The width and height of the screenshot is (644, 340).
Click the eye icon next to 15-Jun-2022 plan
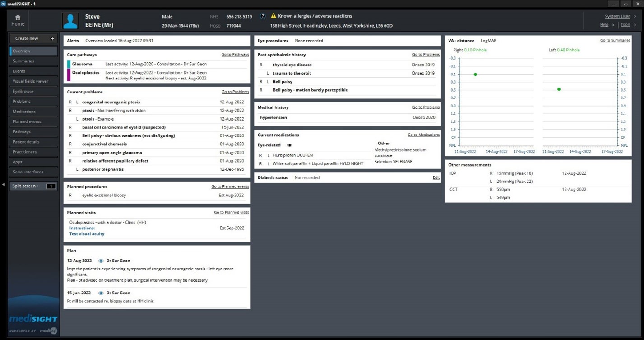[x=101, y=293]
